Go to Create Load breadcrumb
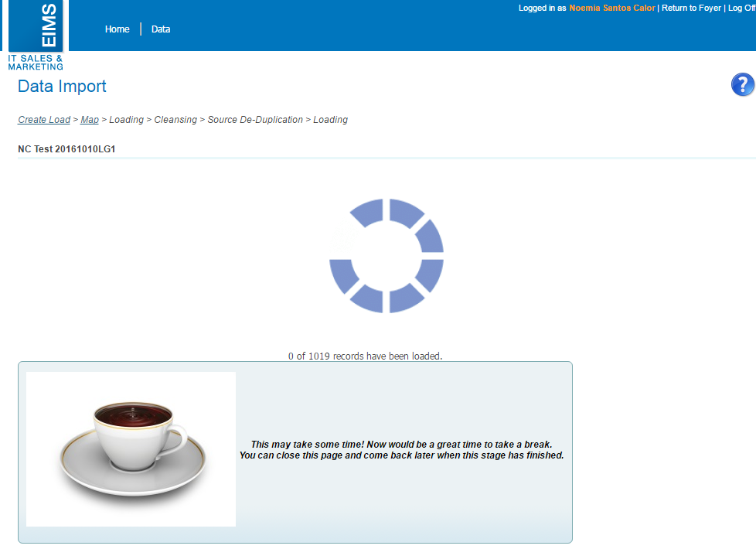This screenshot has width=756, height=549. (x=44, y=120)
